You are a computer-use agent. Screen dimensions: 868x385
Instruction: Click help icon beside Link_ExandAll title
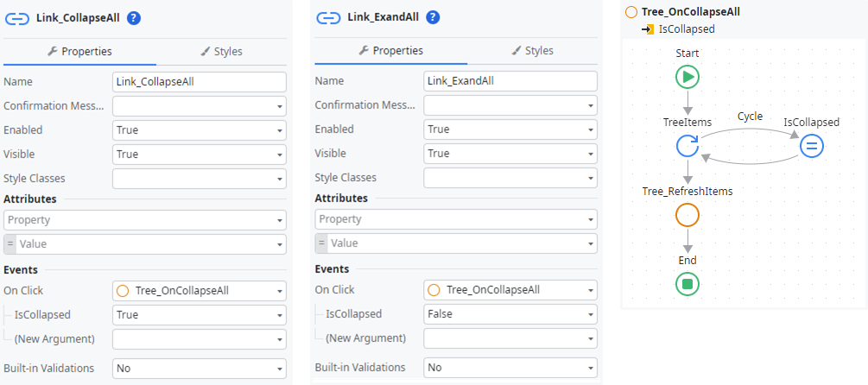[433, 18]
